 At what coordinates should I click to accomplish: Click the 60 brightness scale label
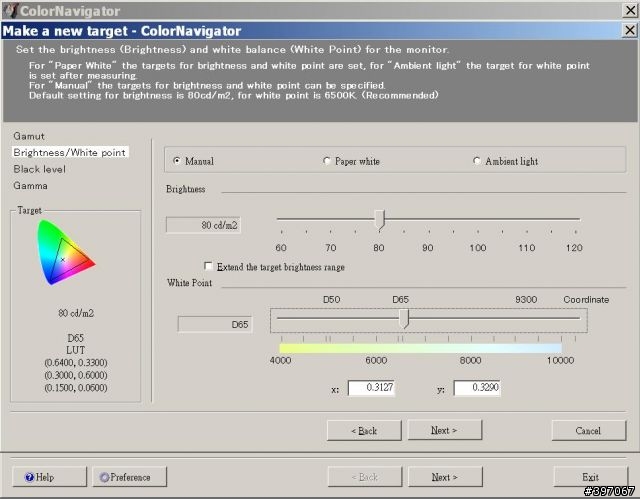[x=281, y=248]
